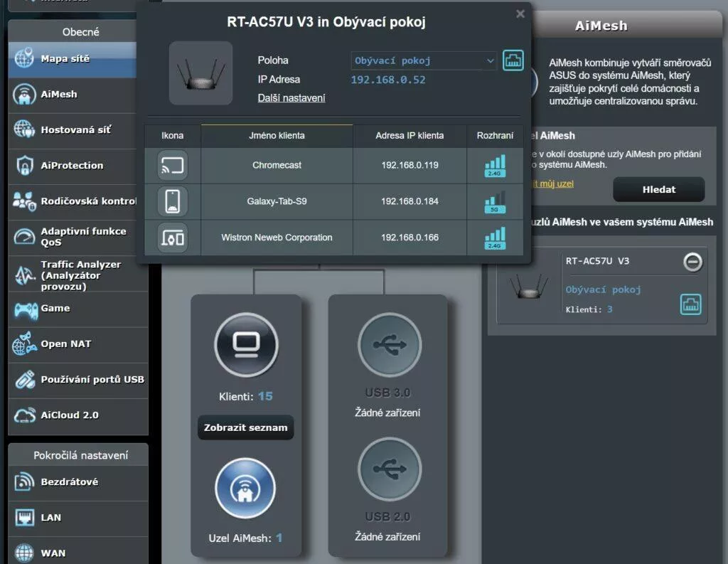This screenshot has width=728, height=564.
Task: Click the Klienti: 3 count in node card
Action: point(589,309)
